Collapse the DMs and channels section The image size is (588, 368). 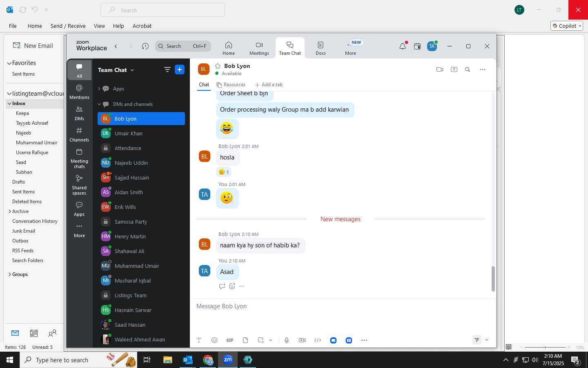(99, 104)
